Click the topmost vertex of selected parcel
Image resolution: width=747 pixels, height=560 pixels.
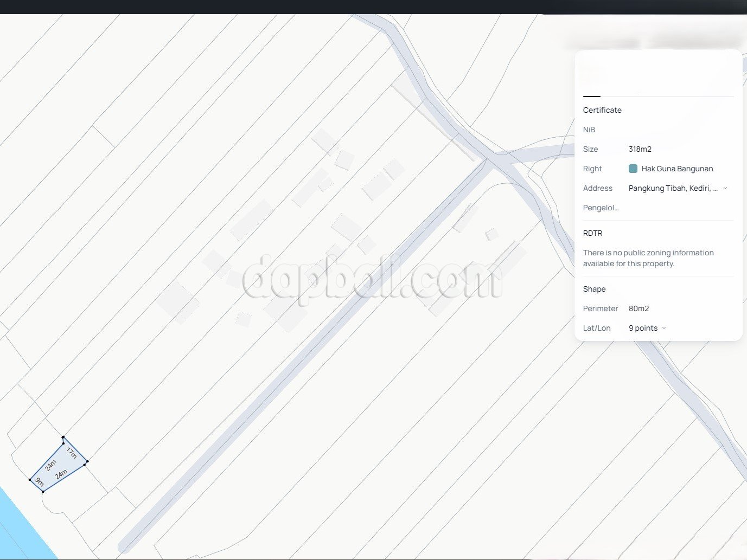tap(63, 437)
